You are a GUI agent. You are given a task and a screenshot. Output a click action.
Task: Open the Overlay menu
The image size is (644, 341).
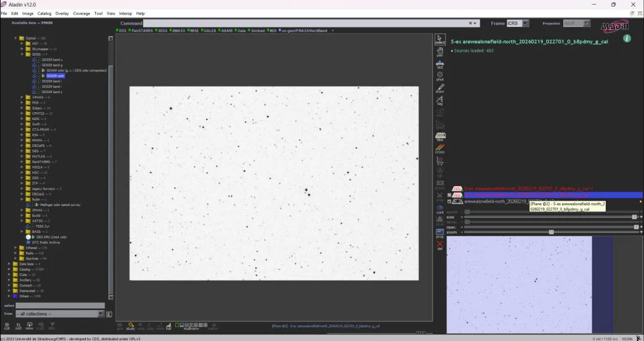click(x=62, y=14)
